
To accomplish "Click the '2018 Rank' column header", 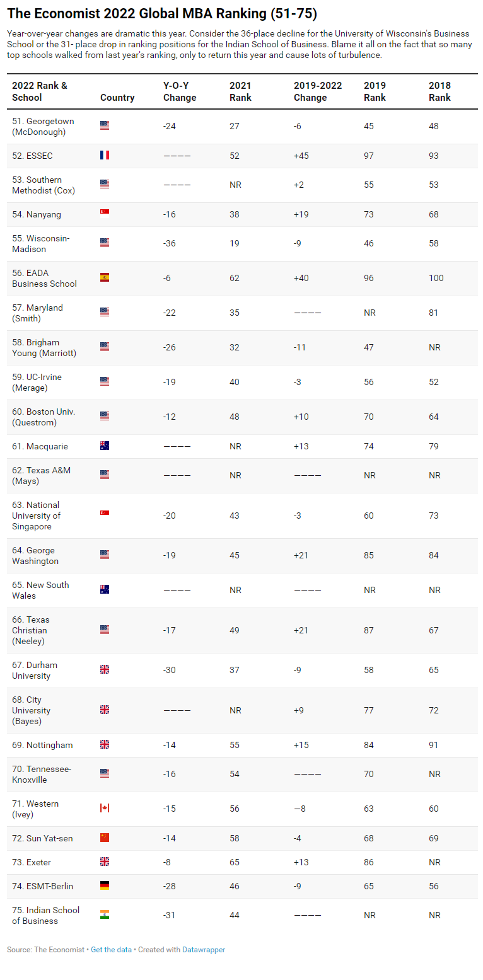I will pyautogui.click(x=439, y=91).
